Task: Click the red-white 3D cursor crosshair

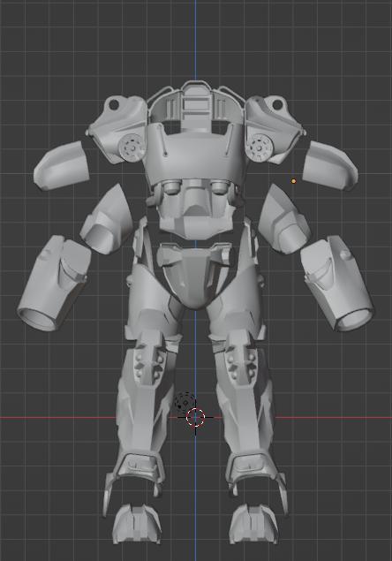Action: click(196, 417)
